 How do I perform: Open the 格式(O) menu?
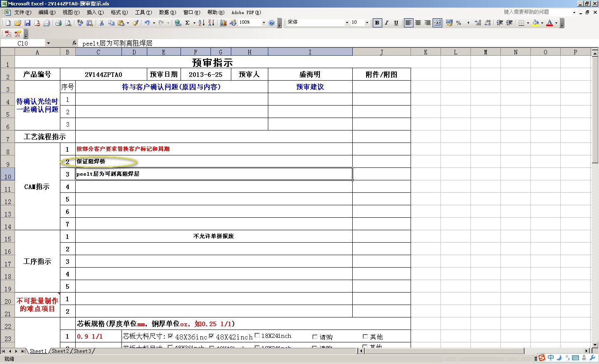click(x=119, y=12)
